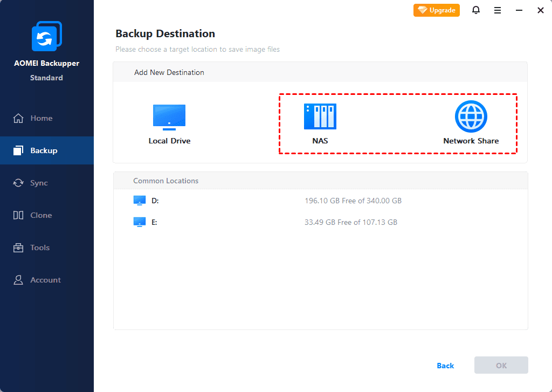Image resolution: width=552 pixels, height=392 pixels.
Task: Select the E: drive location row
Action: pyautogui.click(x=270, y=222)
